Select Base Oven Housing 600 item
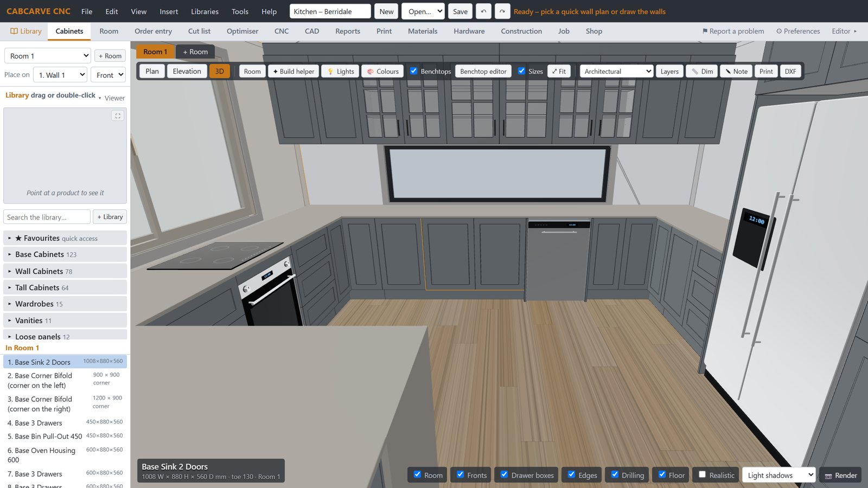Viewport: 868px width, 488px height. [x=65, y=455]
